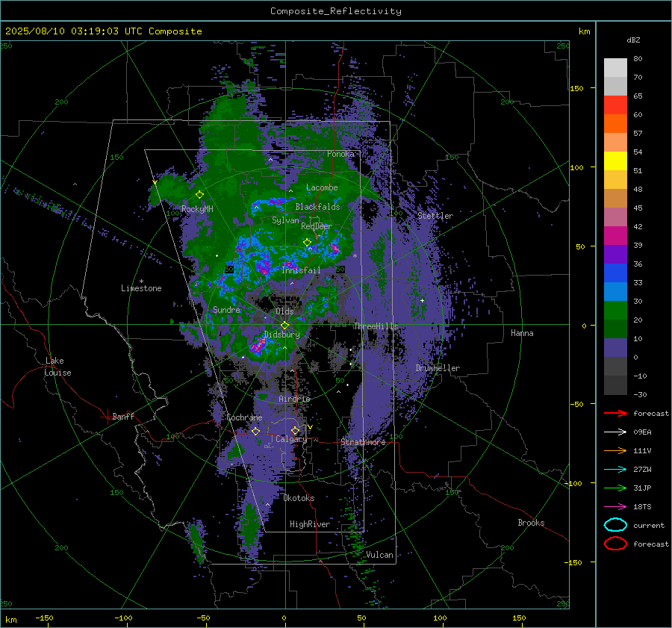Click the RedDeer city label
Image resolution: width=672 pixels, height=628 pixels.
(x=317, y=226)
